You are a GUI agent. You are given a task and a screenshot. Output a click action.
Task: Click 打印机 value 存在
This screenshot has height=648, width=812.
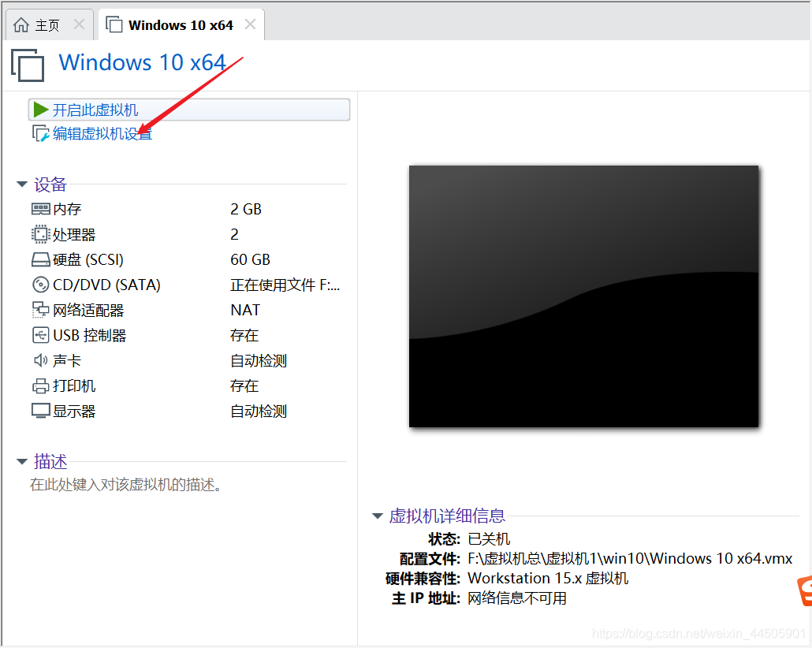pos(244,386)
